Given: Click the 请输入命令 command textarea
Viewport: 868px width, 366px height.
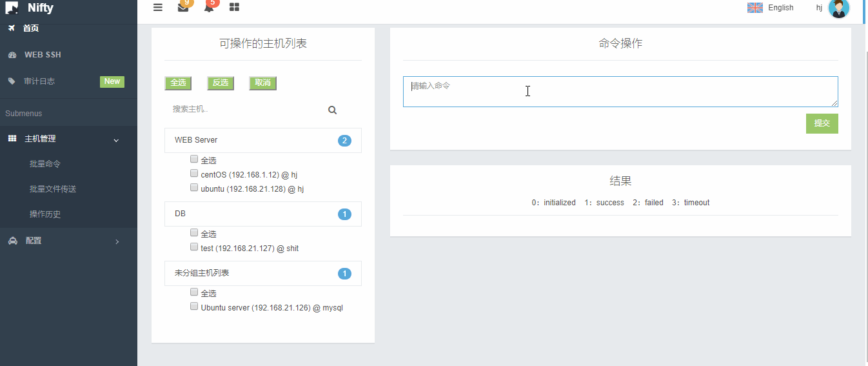Looking at the screenshot, I should 620,92.
